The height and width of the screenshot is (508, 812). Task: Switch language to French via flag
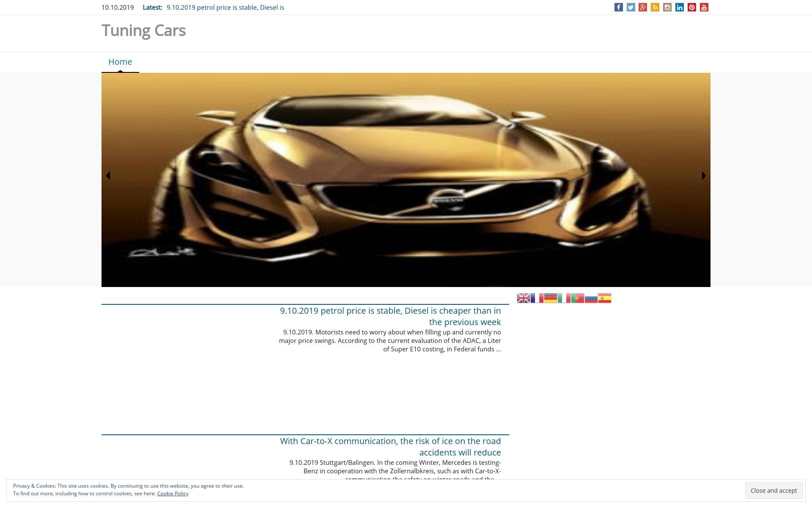[x=537, y=298]
